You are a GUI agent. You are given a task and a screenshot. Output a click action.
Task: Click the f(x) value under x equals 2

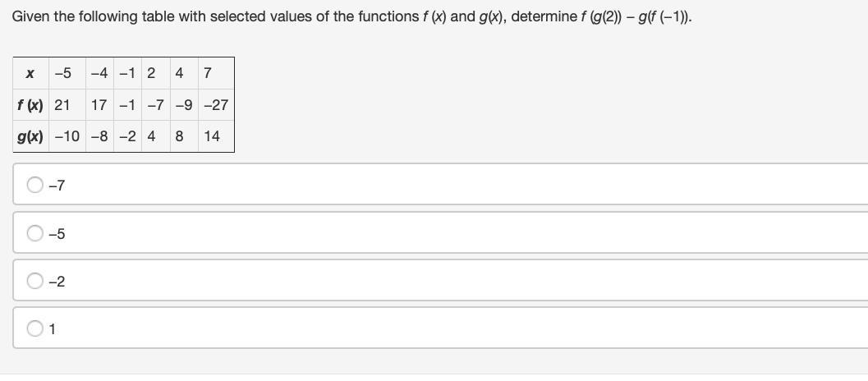(156, 105)
